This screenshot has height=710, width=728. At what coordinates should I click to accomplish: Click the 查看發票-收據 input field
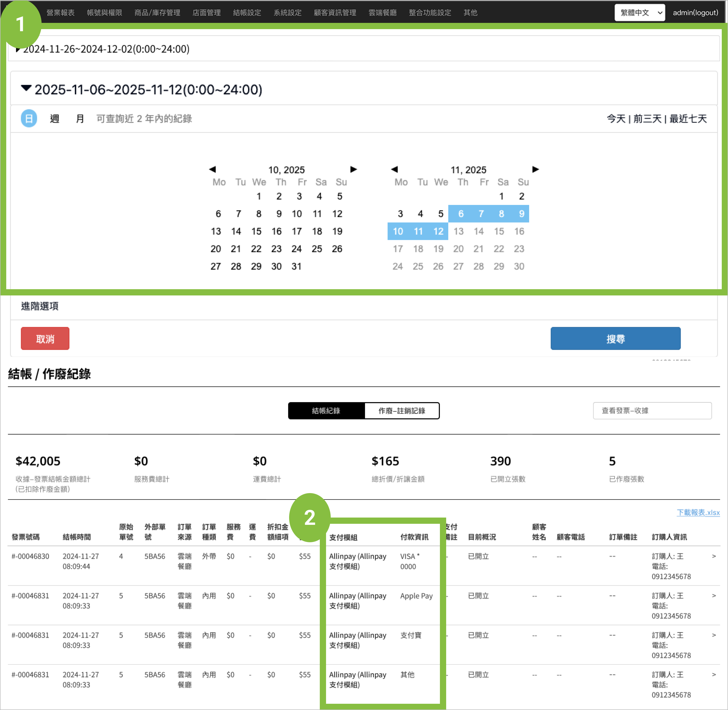652,411
